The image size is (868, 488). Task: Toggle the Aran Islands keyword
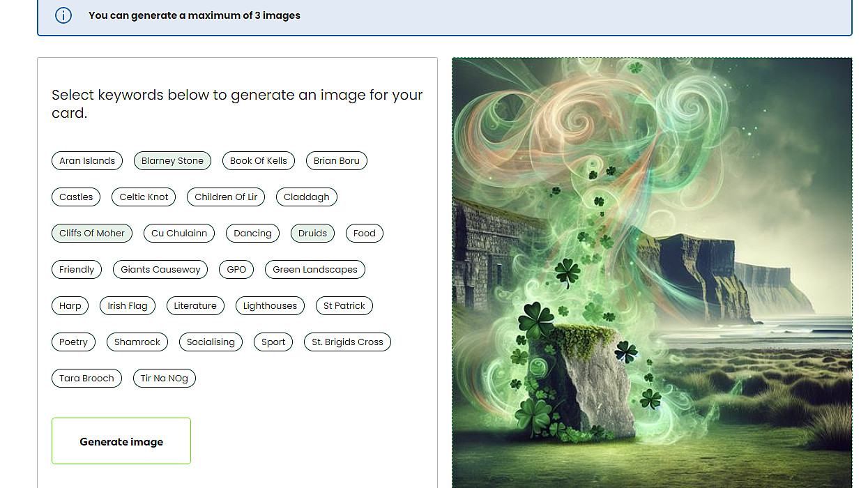coord(87,161)
